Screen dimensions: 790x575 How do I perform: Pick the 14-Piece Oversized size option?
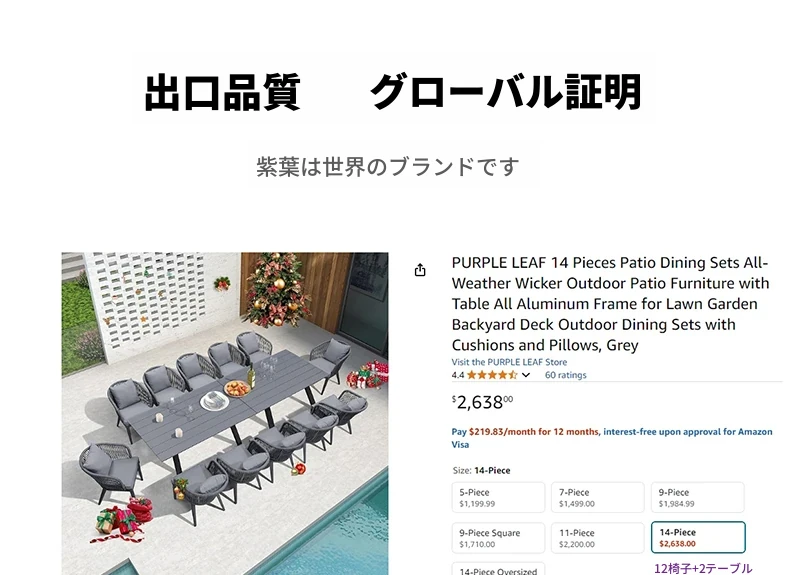(x=498, y=569)
